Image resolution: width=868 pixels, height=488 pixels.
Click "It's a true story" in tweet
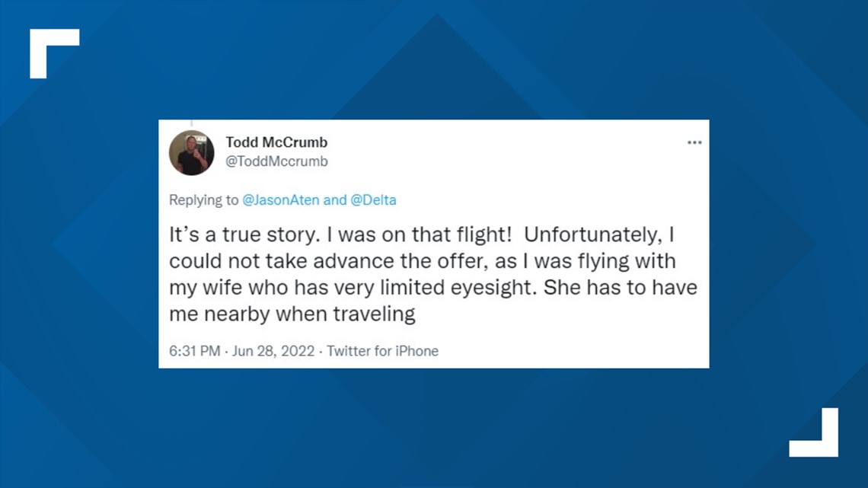pyautogui.click(x=244, y=234)
